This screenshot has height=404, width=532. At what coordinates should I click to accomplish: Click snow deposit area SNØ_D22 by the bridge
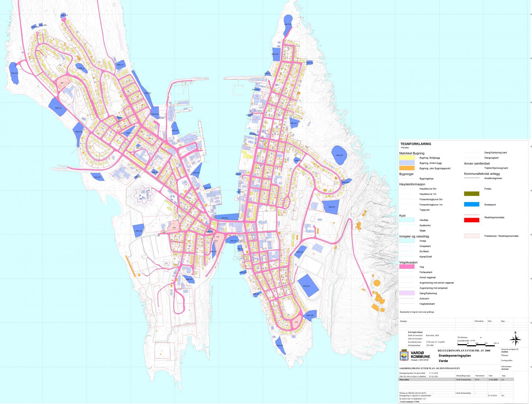tap(226, 217)
